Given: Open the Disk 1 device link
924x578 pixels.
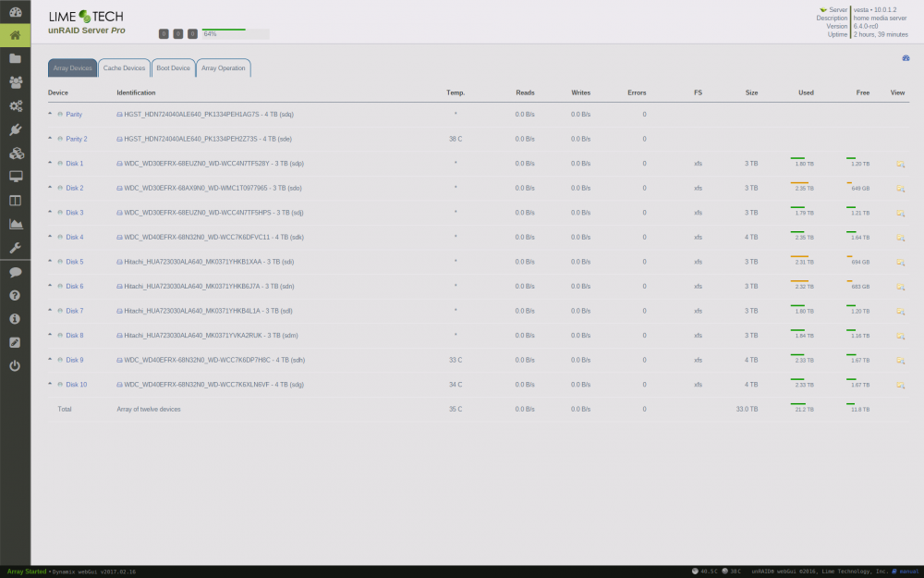Looking at the screenshot, I should pos(74,164).
